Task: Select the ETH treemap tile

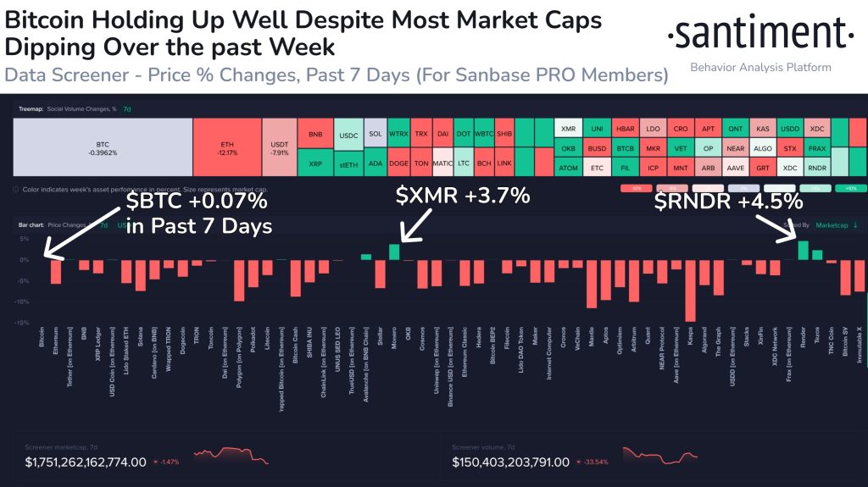Action: tap(226, 147)
